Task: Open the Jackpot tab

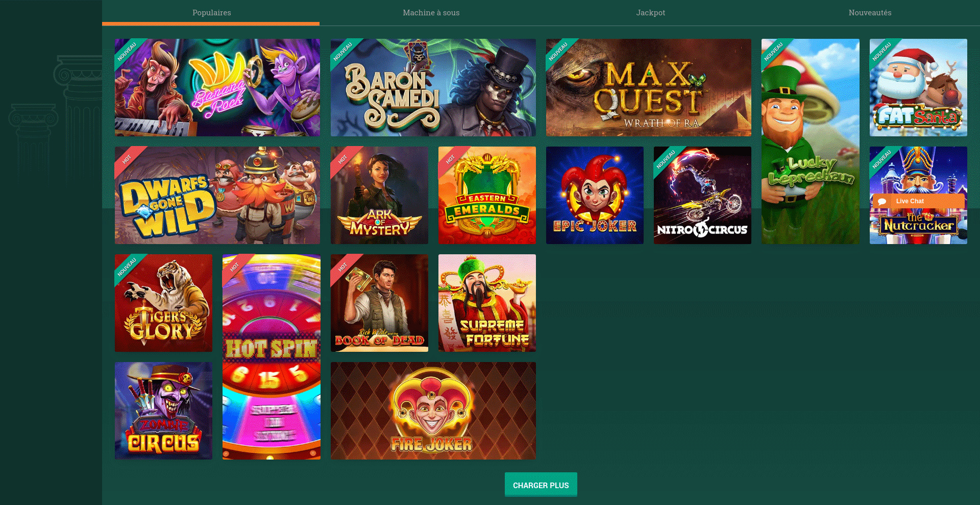Action: 651,13
